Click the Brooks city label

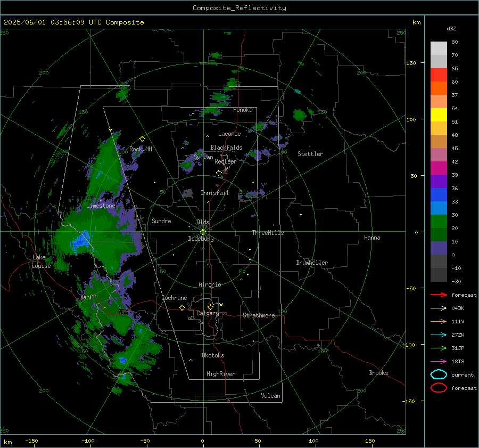click(378, 373)
